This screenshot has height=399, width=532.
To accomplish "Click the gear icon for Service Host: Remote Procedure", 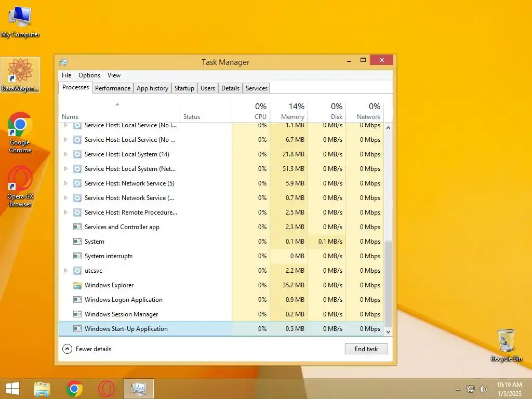I will [77, 212].
